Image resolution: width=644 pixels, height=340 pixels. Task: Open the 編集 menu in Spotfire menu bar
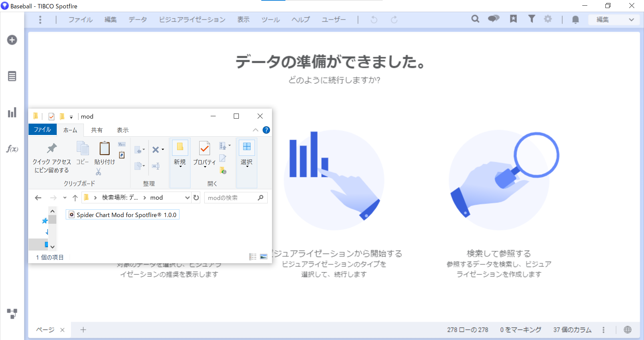(x=110, y=20)
